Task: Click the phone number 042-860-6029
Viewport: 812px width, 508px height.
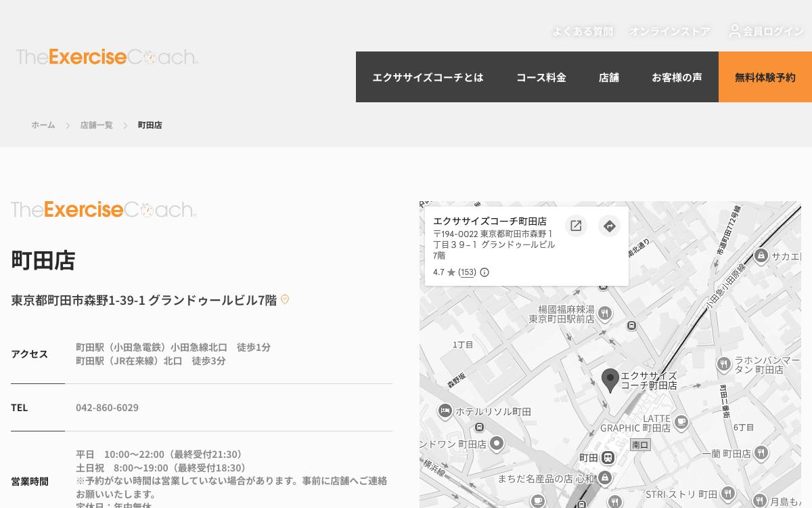Action: tap(107, 408)
